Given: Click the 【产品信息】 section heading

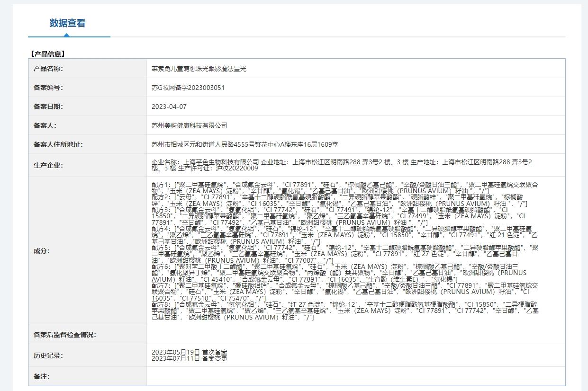Looking at the screenshot, I should coord(47,54).
